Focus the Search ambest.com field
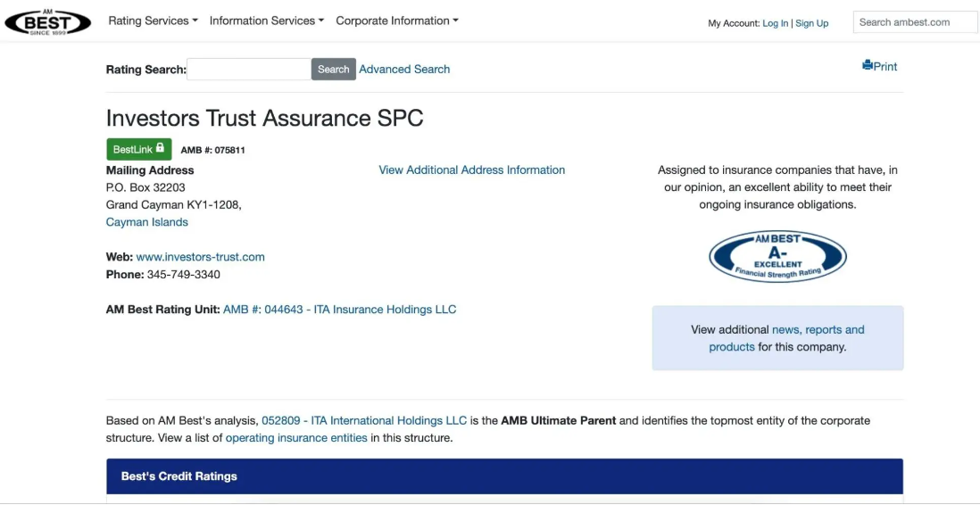 pyautogui.click(x=914, y=22)
